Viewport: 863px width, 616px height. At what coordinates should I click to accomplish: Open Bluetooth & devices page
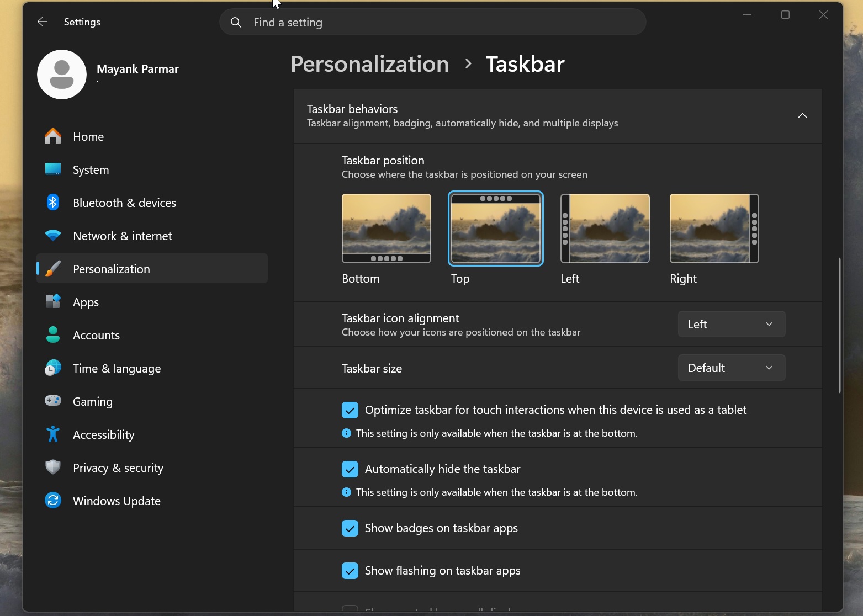pyautogui.click(x=152, y=203)
